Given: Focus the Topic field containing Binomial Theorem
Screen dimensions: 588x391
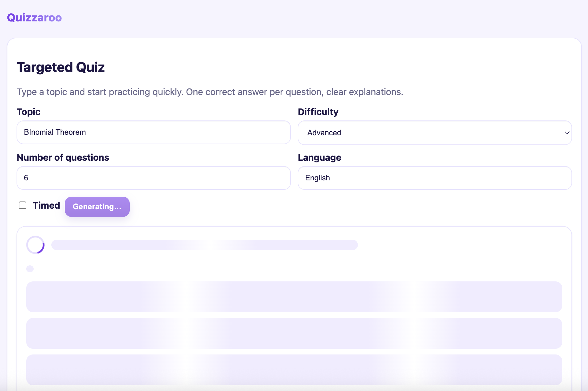Looking at the screenshot, I should click(153, 132).
